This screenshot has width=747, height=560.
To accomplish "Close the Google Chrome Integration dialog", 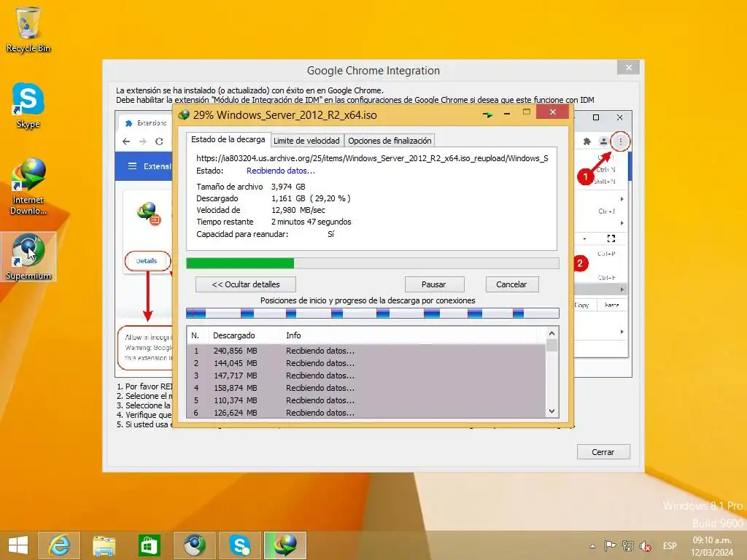I will click(628, 67).
